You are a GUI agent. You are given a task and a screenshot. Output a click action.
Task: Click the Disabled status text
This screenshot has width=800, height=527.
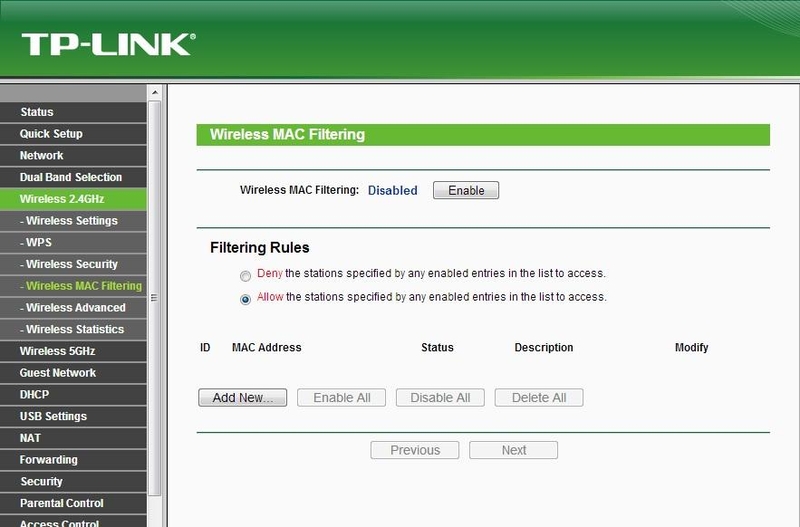pos(392,190)
